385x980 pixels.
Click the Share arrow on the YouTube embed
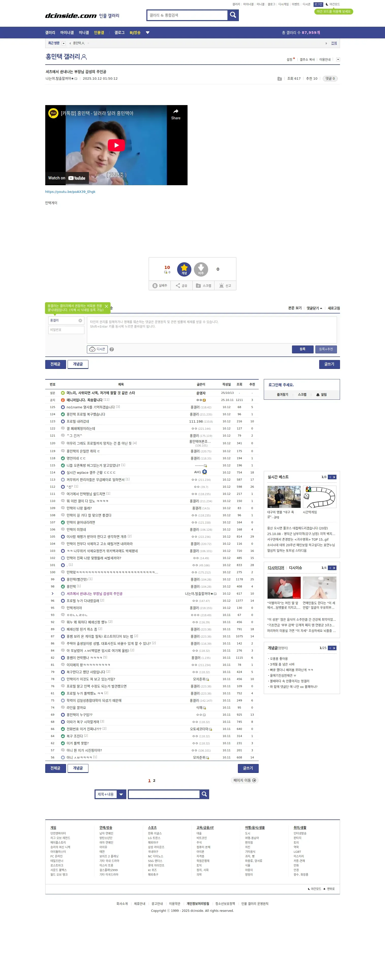(176, 114)
